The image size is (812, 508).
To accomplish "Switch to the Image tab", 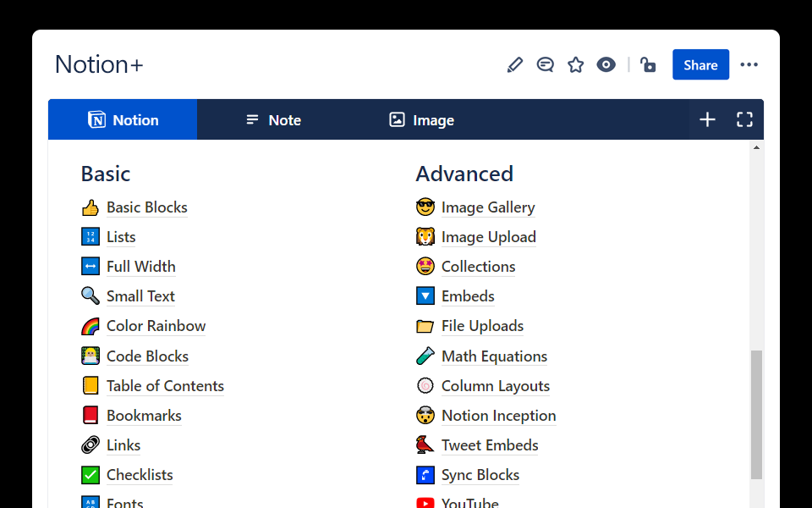I will 421,119.
